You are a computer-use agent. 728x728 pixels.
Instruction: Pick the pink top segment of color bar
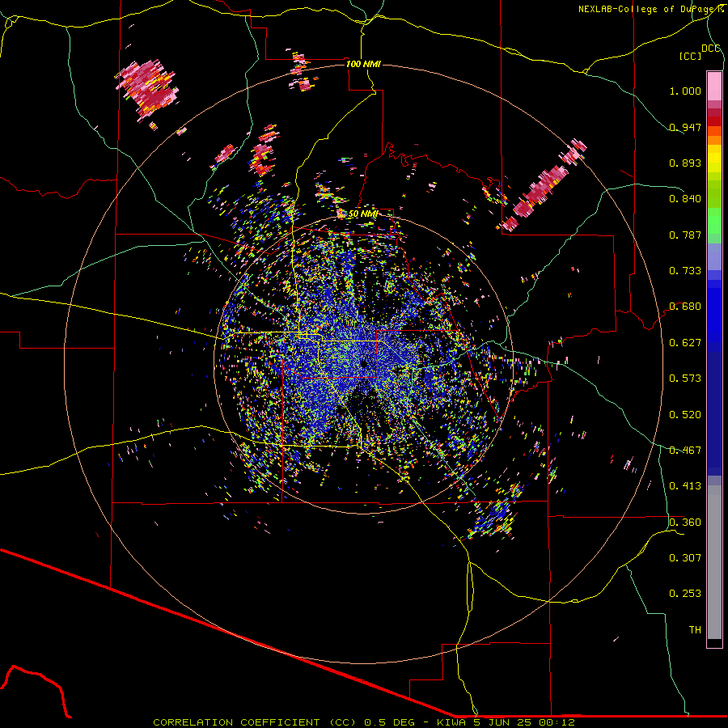[714, 86]
